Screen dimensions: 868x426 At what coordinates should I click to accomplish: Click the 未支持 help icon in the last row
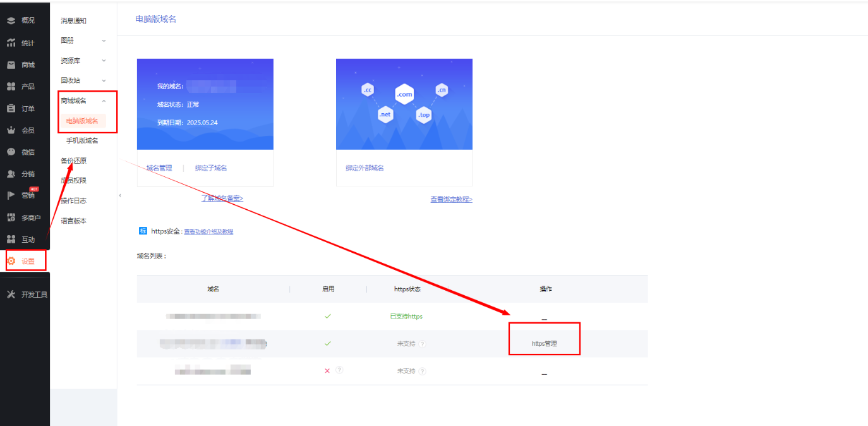tap(423, 371)
